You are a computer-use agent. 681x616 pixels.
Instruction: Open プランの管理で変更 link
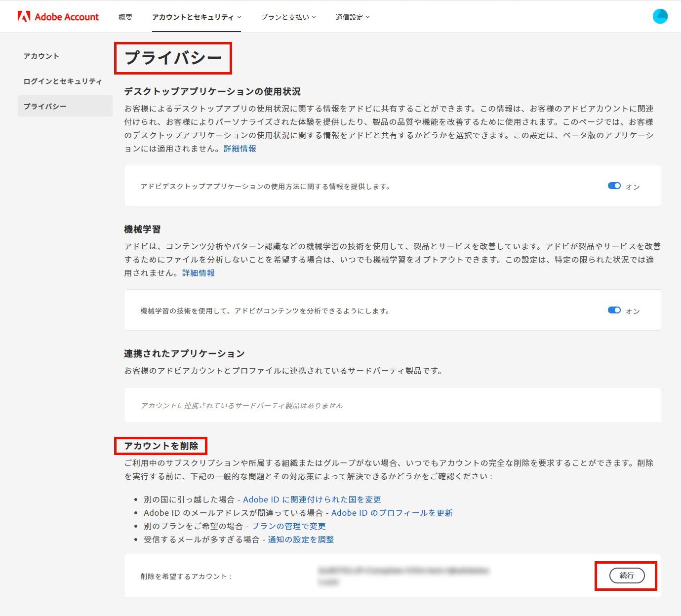point(289,526)
